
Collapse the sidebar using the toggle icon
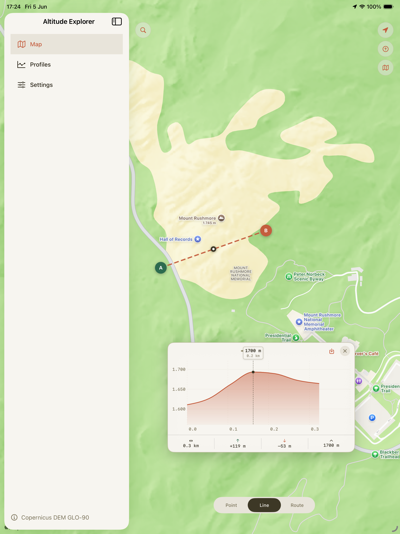[x=117, y=21]
